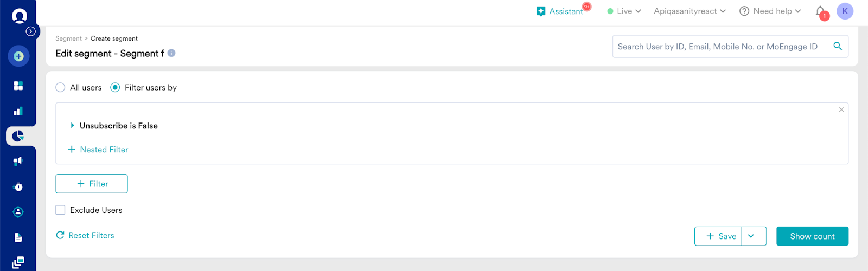The image size is (868, 271).
Task: Click the Show count button
Action: click(812, 236)
